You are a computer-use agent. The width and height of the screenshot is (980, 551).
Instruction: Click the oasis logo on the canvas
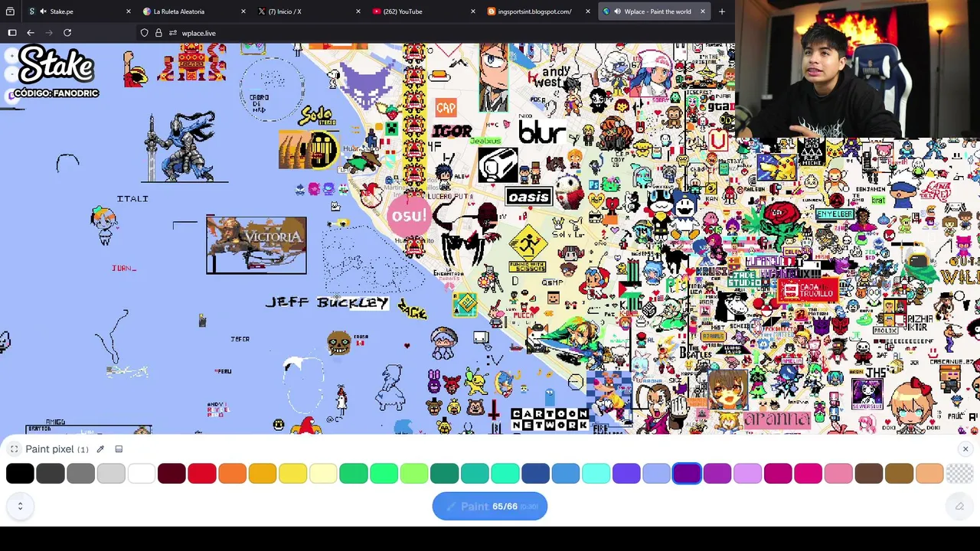(528, 197)
